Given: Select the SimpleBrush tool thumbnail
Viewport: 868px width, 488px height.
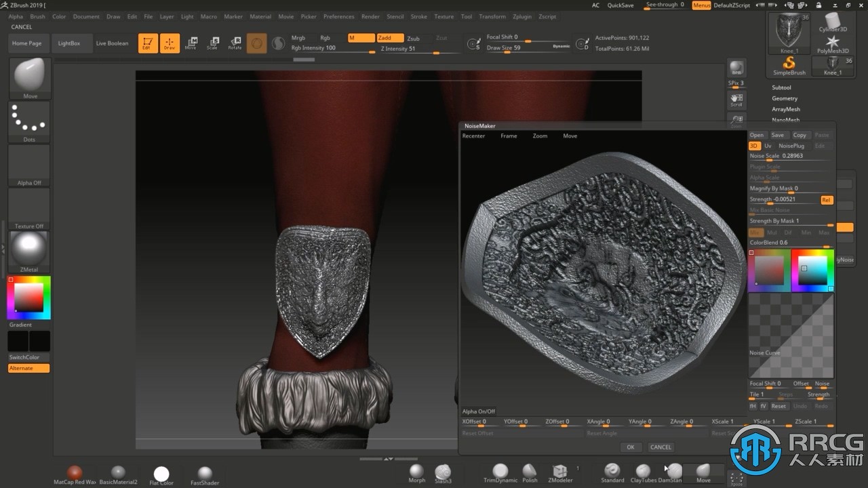Looking at the screenshot, I should [789, 66].
